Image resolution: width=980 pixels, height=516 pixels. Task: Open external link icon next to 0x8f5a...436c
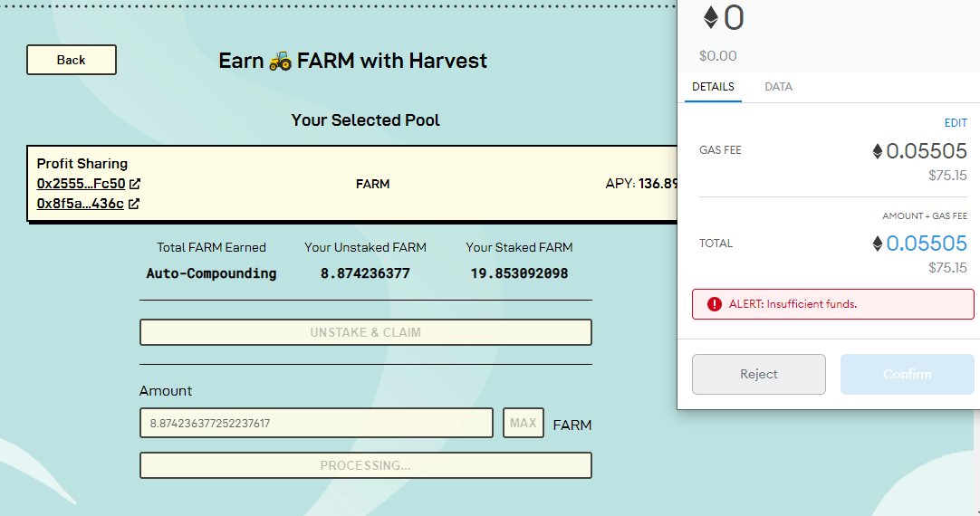tap(134, 204)
